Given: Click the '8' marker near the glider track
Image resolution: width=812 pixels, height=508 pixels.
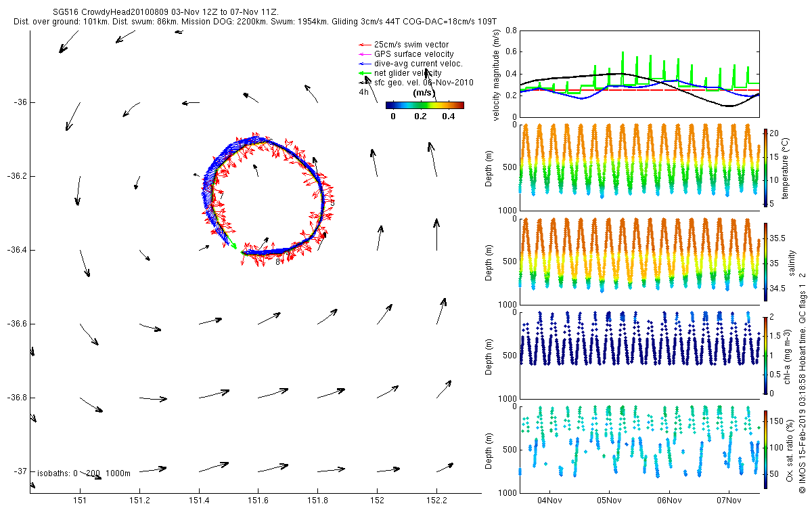Looking at the screenshot, I should pos(277,262).
